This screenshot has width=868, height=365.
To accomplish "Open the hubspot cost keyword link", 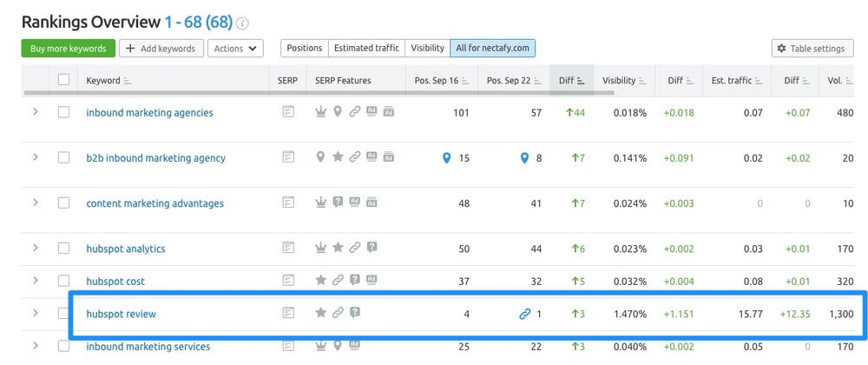I will [115, 282].
